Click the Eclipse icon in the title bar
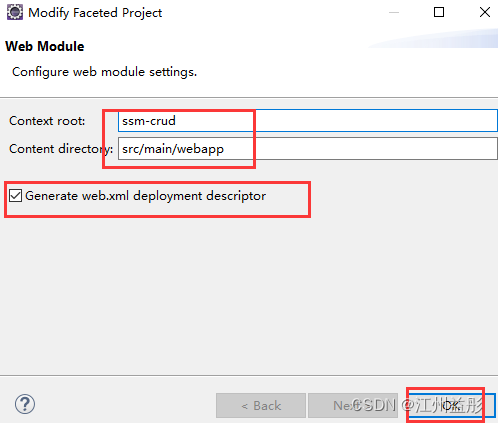 (x=15, y=13)
